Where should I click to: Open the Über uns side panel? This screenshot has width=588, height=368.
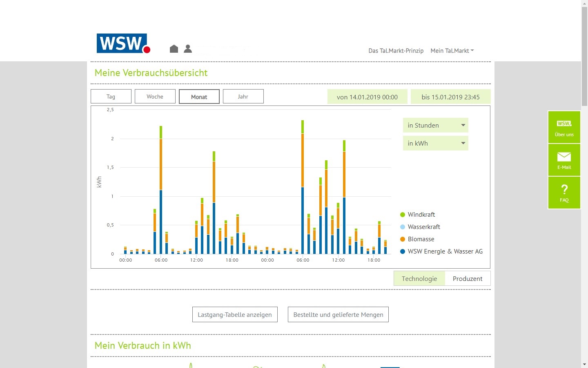pyautogui.click(x=564, y=127)
